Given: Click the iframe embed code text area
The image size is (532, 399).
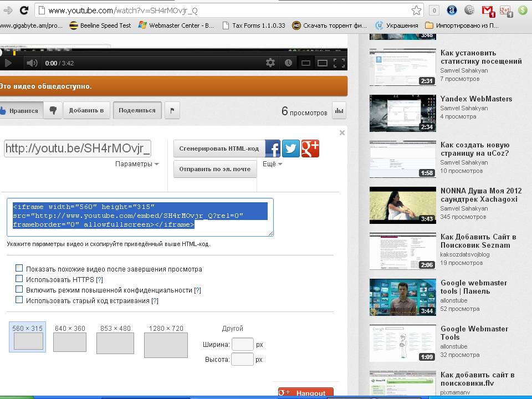Looking at the screenshot, I should (x=140, y=217).
